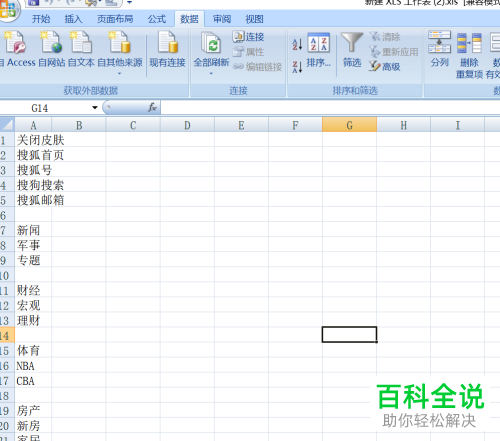The height and width of the screenshot is (441, 500).
Task: Select the cell containing 新闻
Action: point(33,230)
